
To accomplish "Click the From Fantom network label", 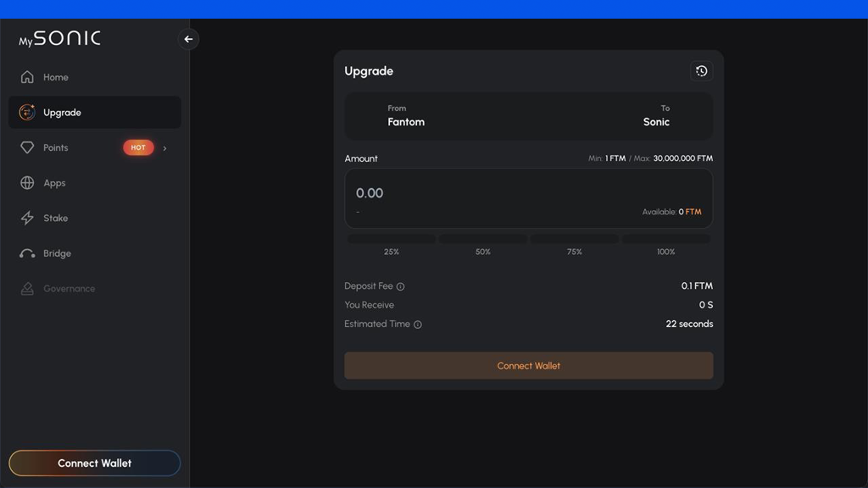I will pyautogui.click(x=406, y=115).
